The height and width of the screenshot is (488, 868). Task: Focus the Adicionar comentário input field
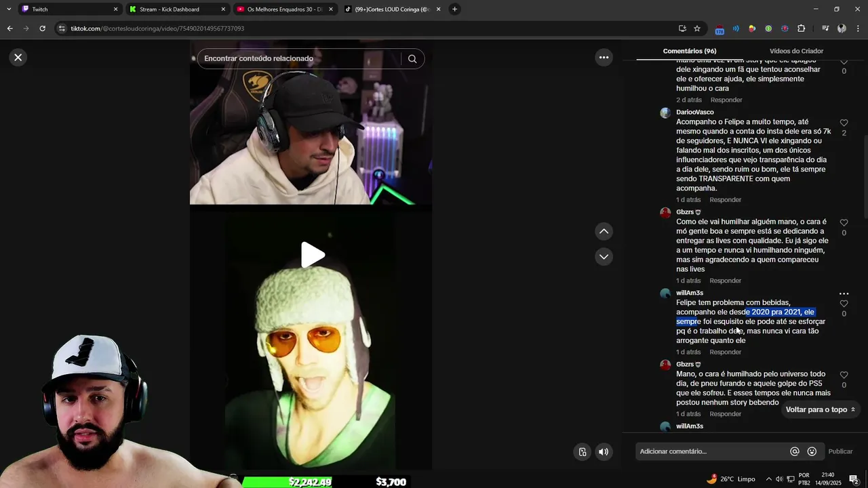coord(711,451)
